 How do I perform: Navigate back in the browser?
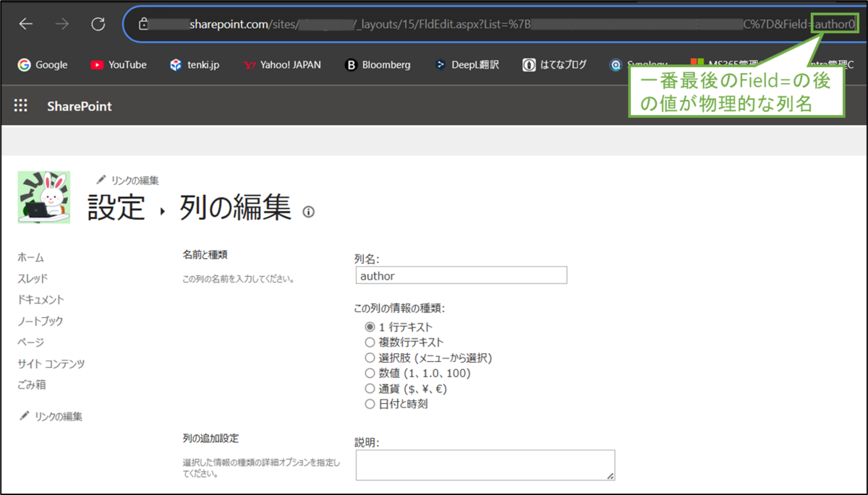26,22
